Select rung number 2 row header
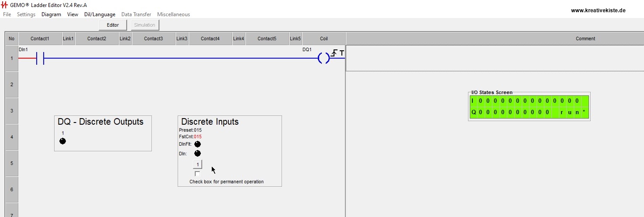644x217 pixels. (x=11, y=84)
